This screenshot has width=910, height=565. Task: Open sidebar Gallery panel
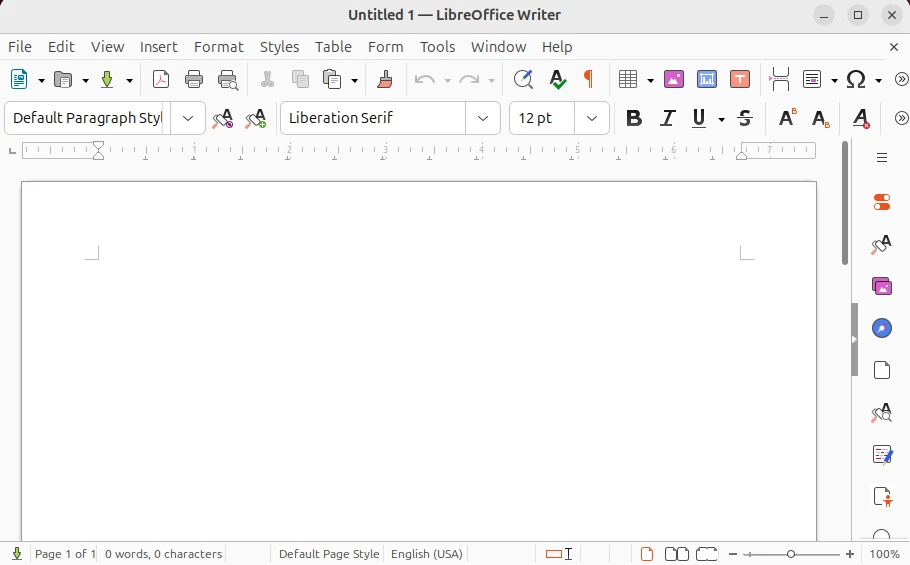pyautogui.click(x=881, y=286)
